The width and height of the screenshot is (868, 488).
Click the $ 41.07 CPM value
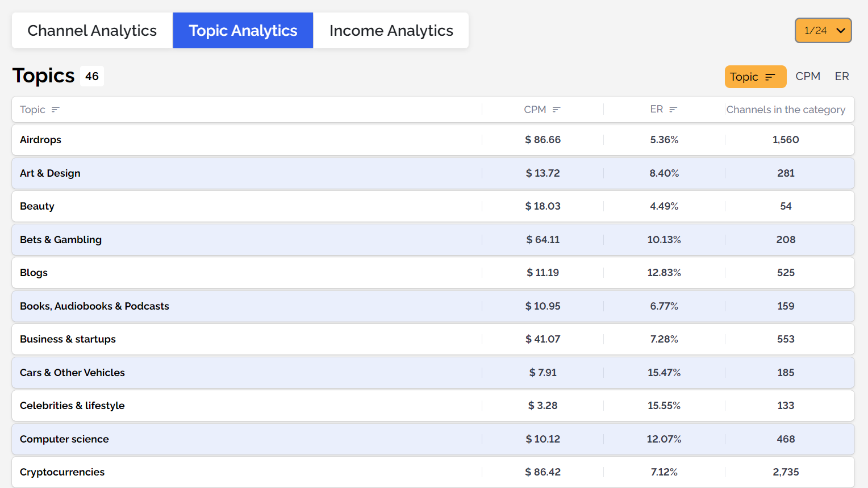[542, 339]
